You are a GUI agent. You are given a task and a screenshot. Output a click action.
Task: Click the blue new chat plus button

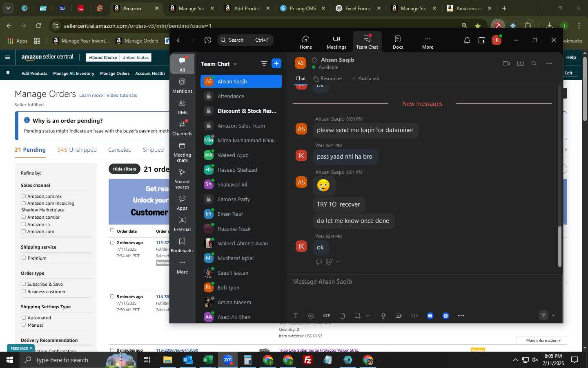pyautogui.click(x=276, y=63)
